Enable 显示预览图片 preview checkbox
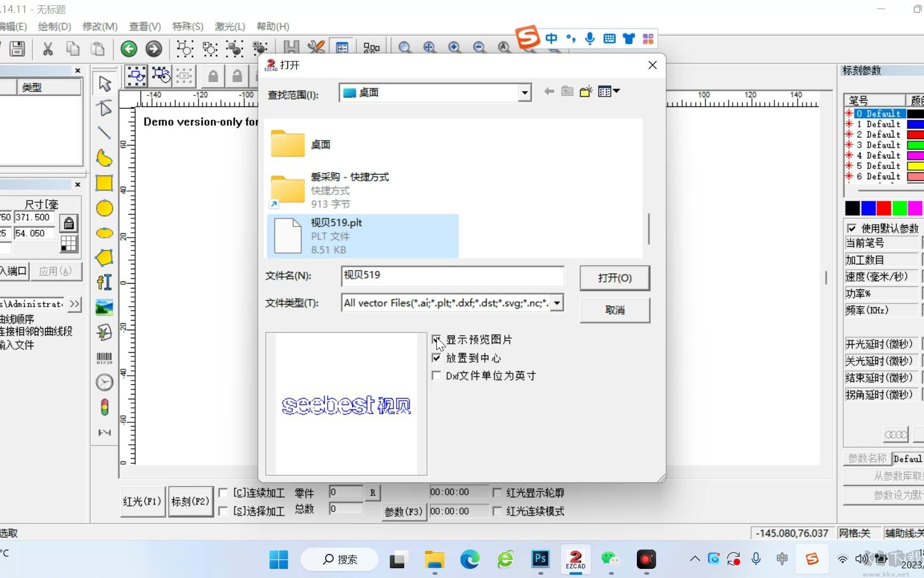Viewport: 924px width, 578px height. pos(436,339)
